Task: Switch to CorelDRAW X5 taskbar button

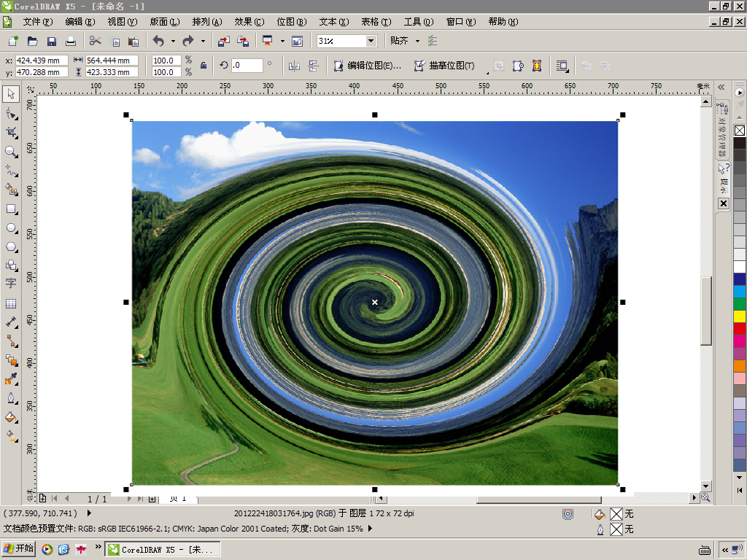Action: click(x=162, y=550)
